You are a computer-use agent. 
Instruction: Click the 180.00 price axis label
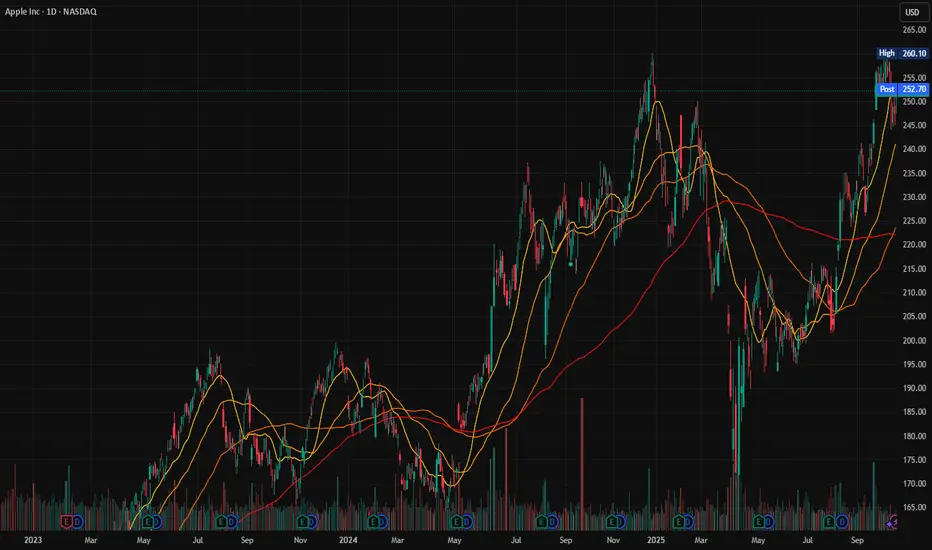click(914, 436)
